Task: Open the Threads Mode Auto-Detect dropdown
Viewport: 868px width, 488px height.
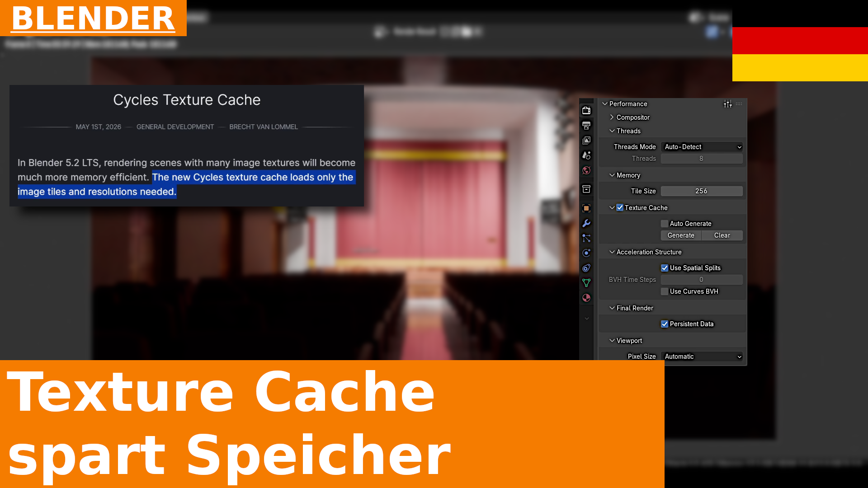Action: coord(702,147)
